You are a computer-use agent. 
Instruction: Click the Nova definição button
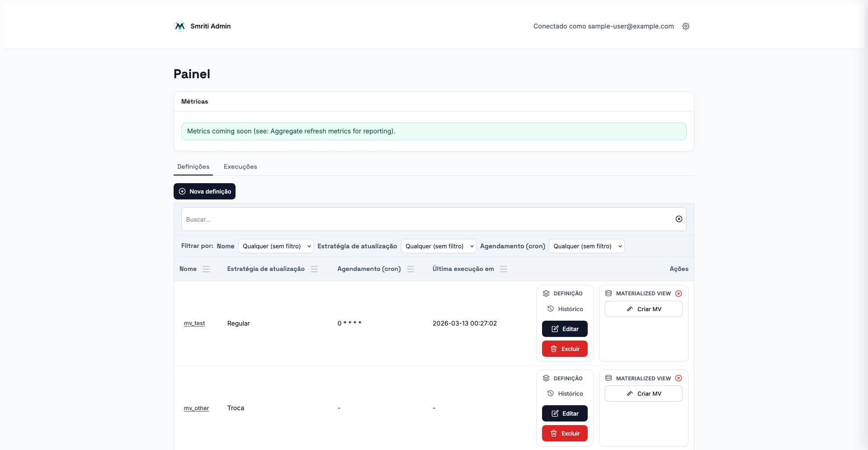point(204,191)
